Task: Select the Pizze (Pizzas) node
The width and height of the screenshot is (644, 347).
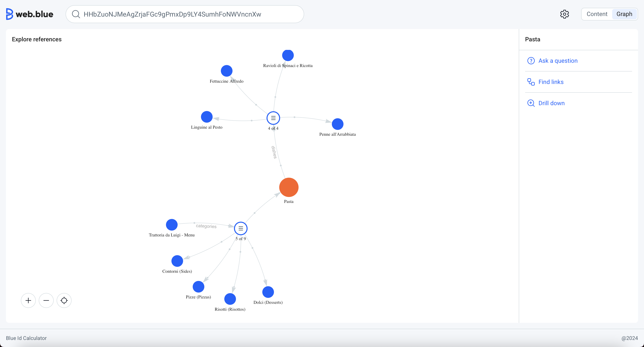Action: [198, 287]
